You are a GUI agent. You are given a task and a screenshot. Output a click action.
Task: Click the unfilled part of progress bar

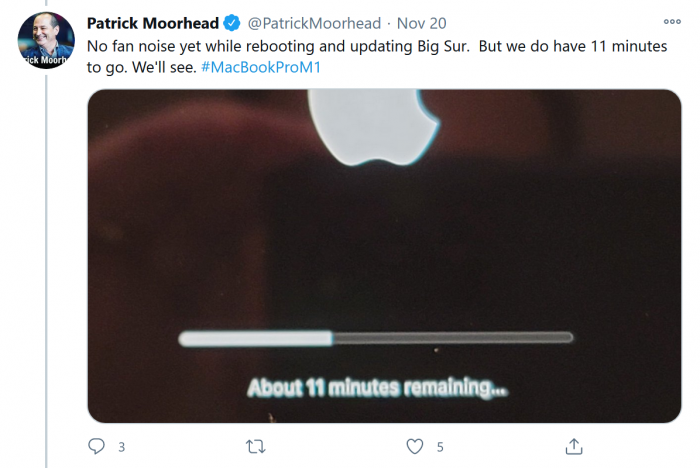coord(450,339)
